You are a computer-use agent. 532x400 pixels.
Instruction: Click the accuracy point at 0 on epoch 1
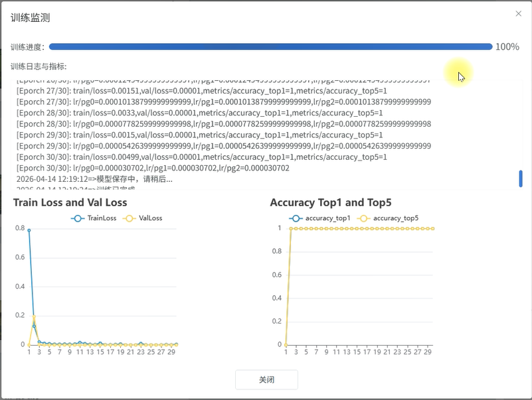[x=286, y=345]
